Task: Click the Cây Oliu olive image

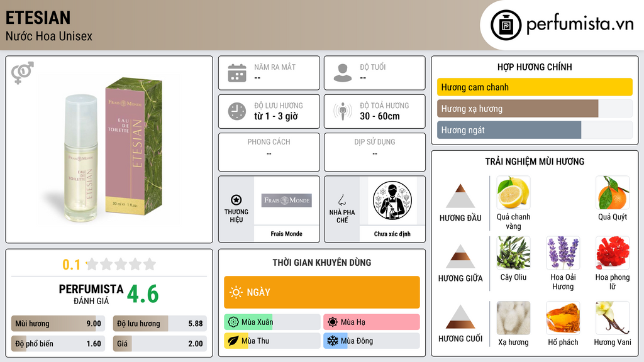Action: click(513, 253)
